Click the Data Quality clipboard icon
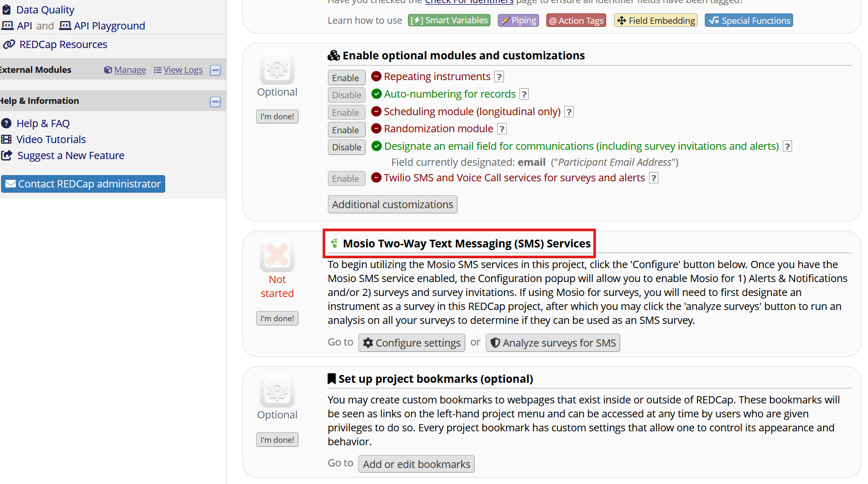Screen dimensions: 868x484 coord(7,9)
